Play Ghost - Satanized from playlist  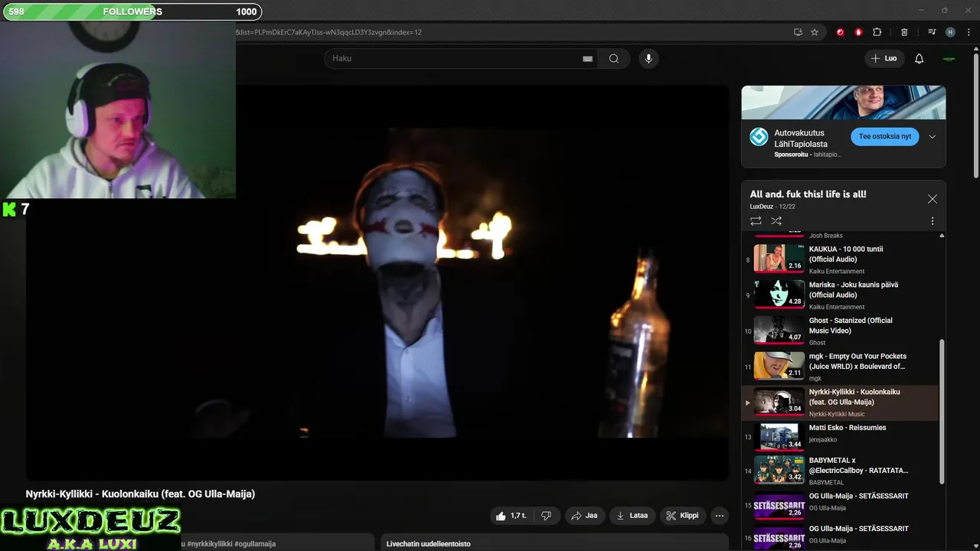(840, 331)
